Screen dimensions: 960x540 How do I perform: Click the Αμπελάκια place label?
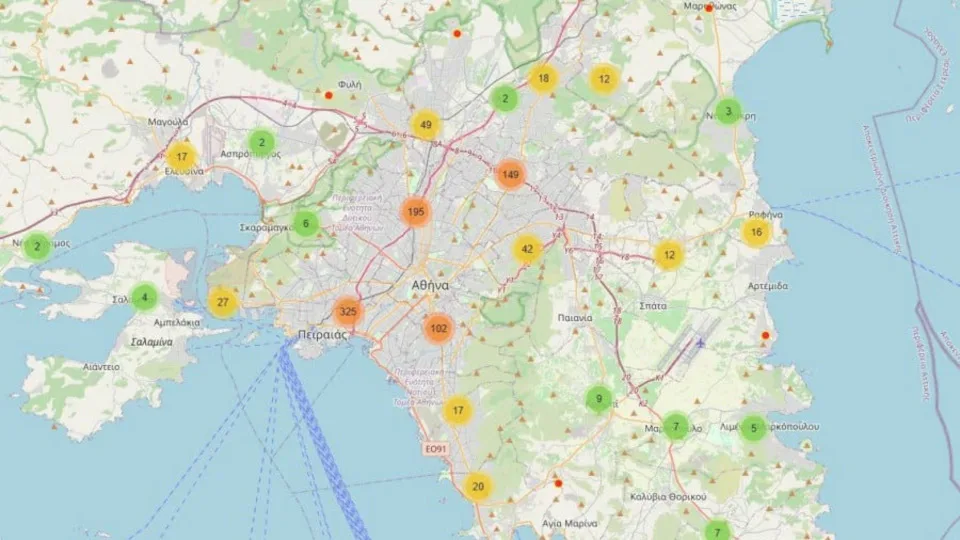click(176, 322)
